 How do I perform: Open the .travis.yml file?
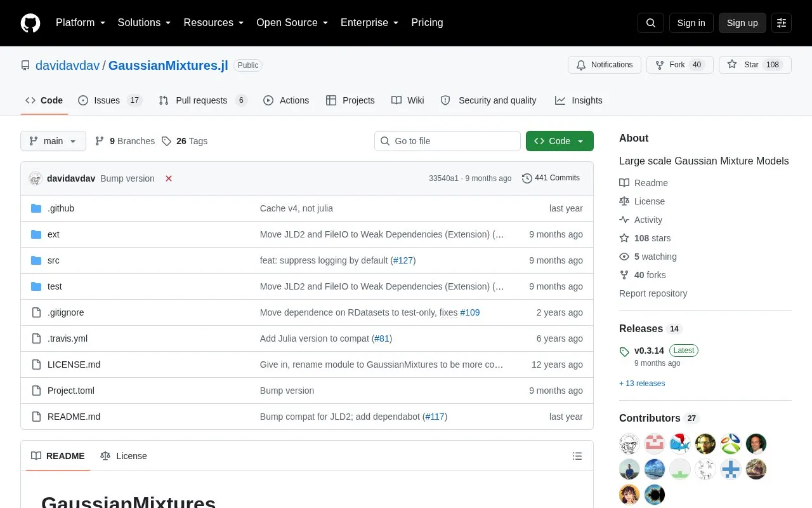click(67, 338)
